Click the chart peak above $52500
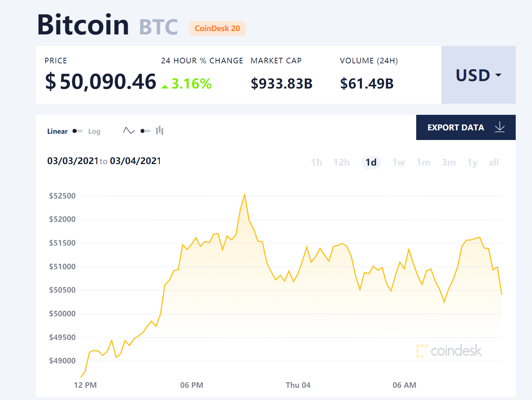The width and height of the screenshot is (532, 400). [x=245, y=194]
